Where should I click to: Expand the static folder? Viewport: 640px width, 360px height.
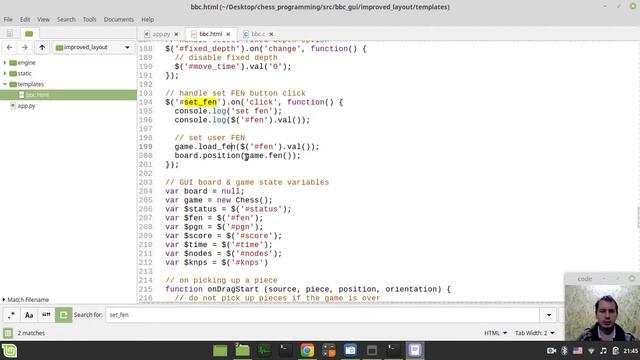pos(5,73)
